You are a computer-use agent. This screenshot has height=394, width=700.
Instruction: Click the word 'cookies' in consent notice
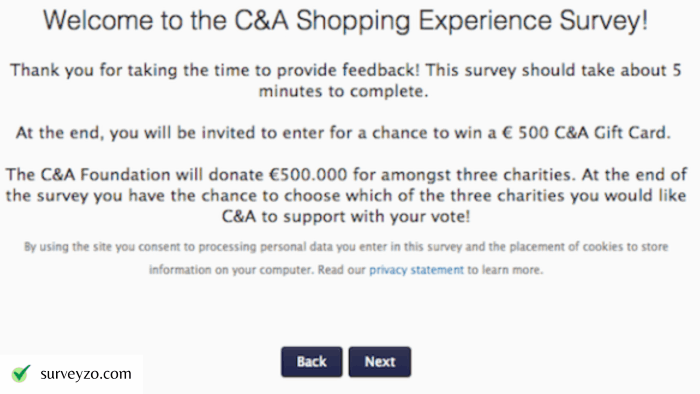[x=603, y=247]
